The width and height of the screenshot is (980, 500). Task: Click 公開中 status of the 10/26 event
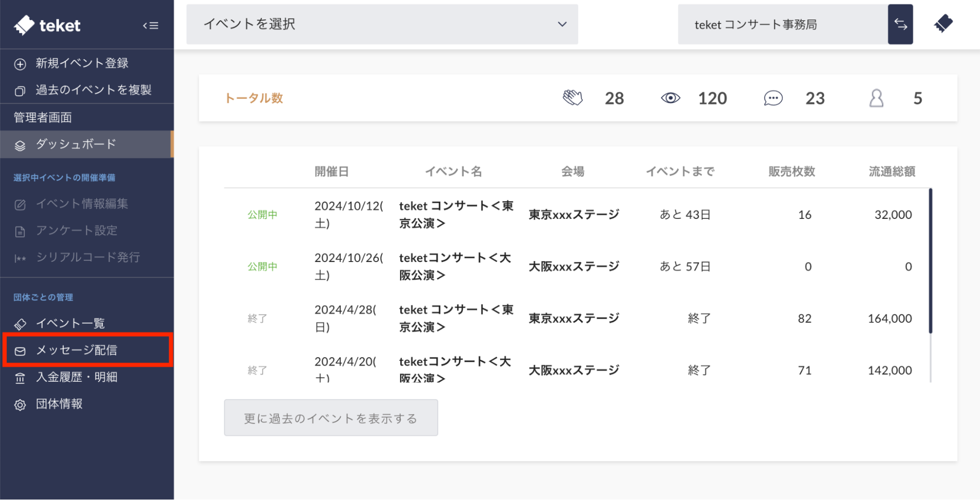click(x=262, y=266)
